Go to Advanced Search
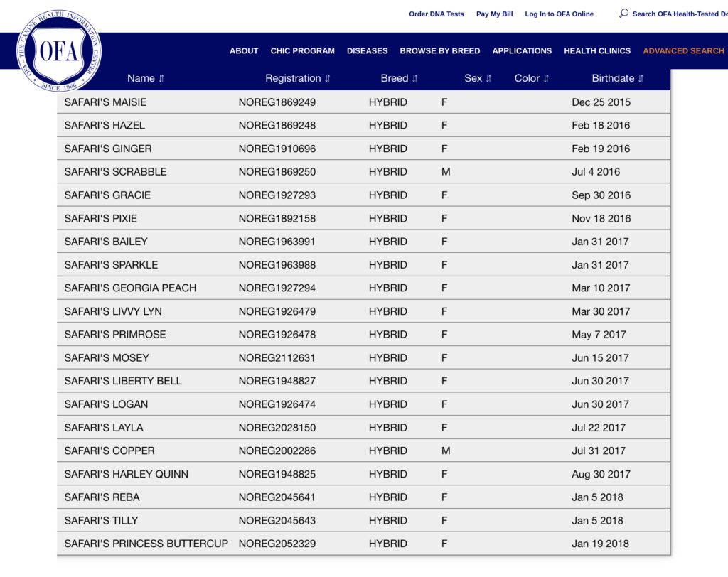 coord(683,50)
